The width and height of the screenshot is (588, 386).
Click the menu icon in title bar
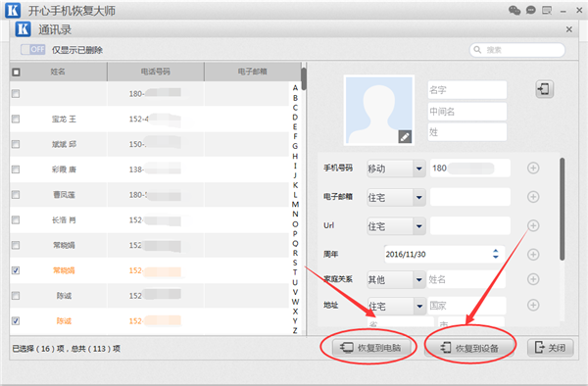547,10
